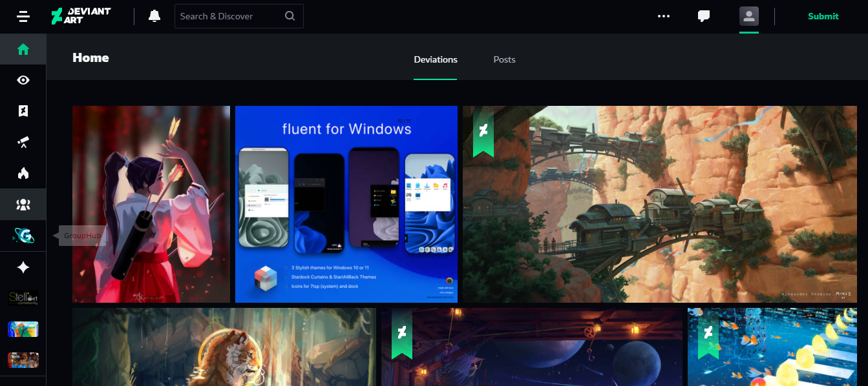Go to Home via sidebar house icon
The width and height of the screenshot is (868, 386).
(23, 49)
